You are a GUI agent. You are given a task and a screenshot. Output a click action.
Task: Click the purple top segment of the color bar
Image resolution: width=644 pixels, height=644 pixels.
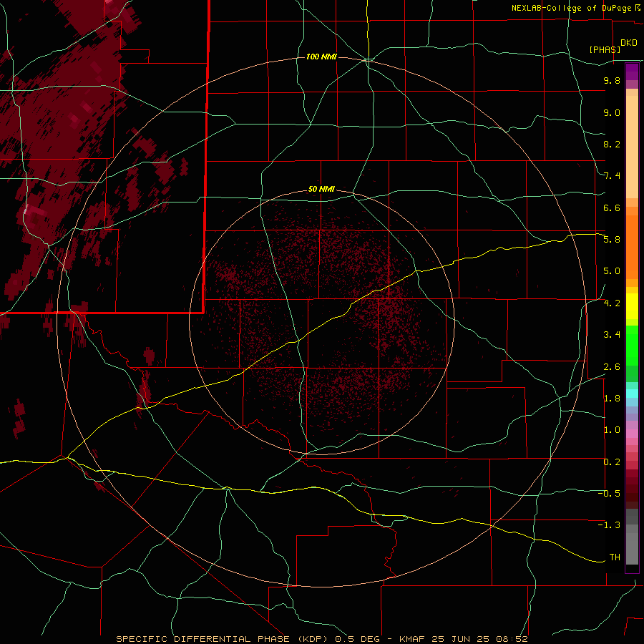(632, 72)
